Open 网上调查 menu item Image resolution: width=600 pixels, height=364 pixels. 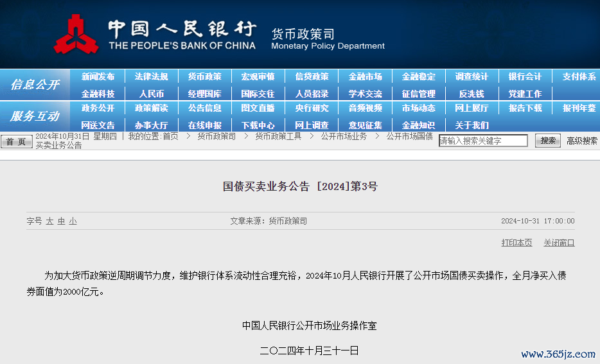coord(312,125)
